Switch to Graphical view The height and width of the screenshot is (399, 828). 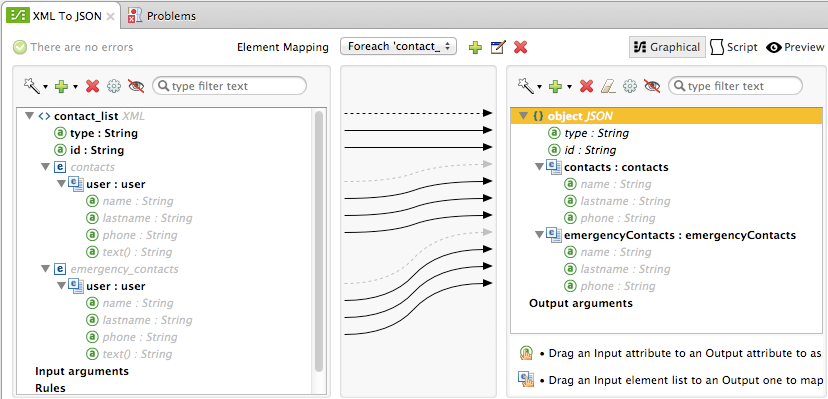(667, 48)
